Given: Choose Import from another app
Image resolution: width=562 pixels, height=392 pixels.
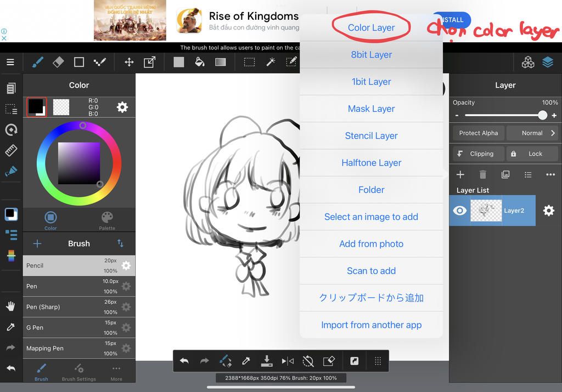Looking at the screenshot, I should [372, 325].
